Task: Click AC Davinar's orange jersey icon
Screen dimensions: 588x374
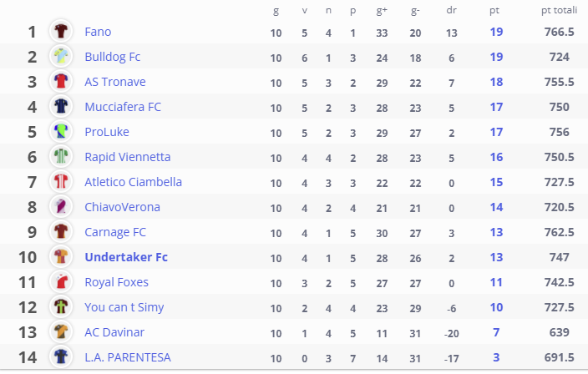Action: [61, 331]
